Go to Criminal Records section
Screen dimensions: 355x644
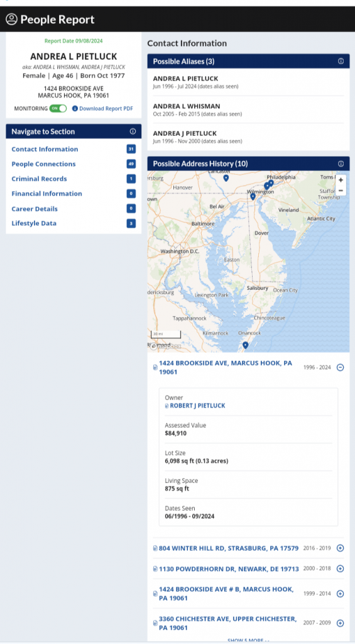coord(39,179)
